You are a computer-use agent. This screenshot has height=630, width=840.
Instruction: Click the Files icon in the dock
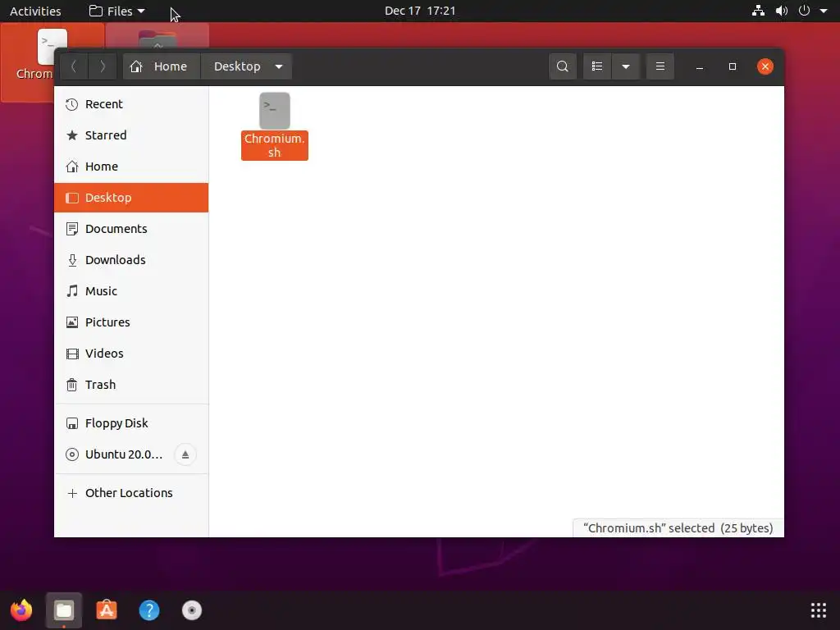tap(64, 610)
